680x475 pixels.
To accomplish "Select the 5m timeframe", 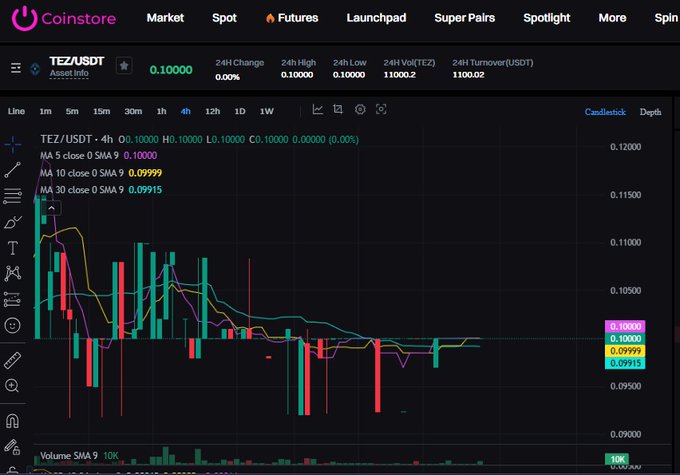I will [72, 111].
